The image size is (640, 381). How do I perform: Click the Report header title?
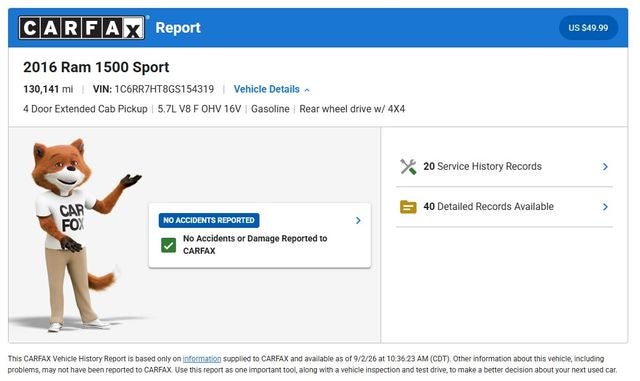point(178,28)
